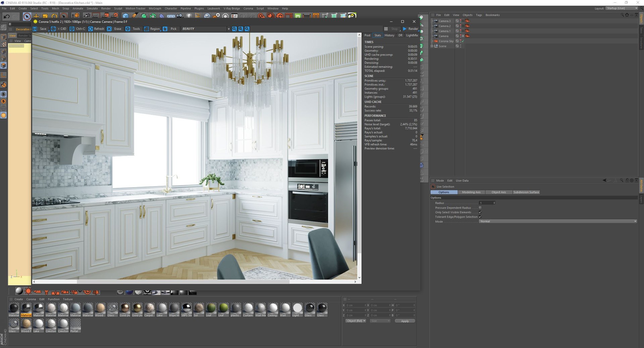Open the Object (Rel) coordinate dropdown
This screenshot has width=644, height=348.
356,321
